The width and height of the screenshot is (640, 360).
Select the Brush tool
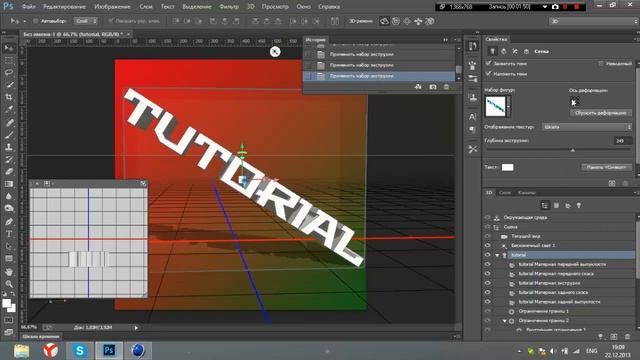(9, 135)
